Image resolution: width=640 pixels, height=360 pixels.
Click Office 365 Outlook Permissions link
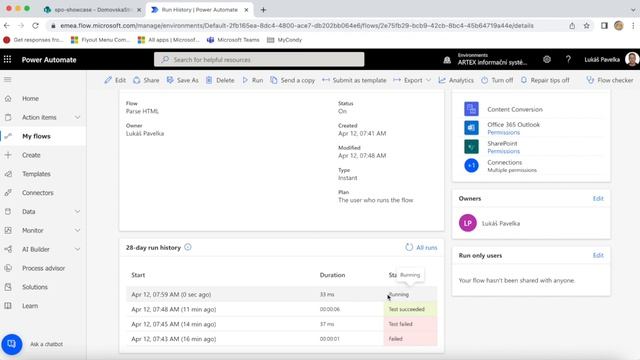(x=503, y=133)
